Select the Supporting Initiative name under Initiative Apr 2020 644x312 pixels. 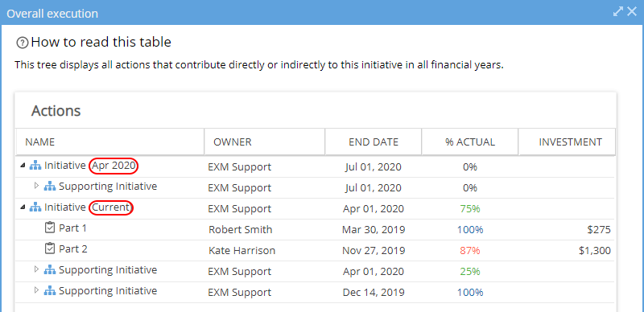[x=108, y=187]
